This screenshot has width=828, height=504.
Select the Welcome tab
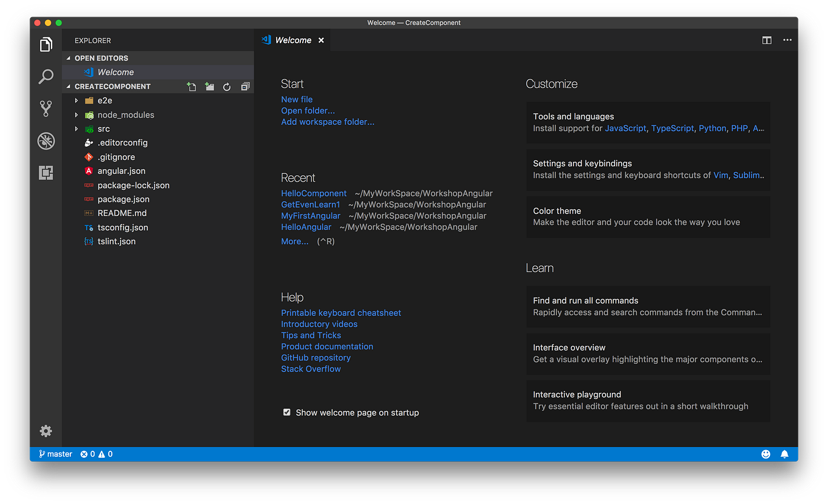click(293, 40)
